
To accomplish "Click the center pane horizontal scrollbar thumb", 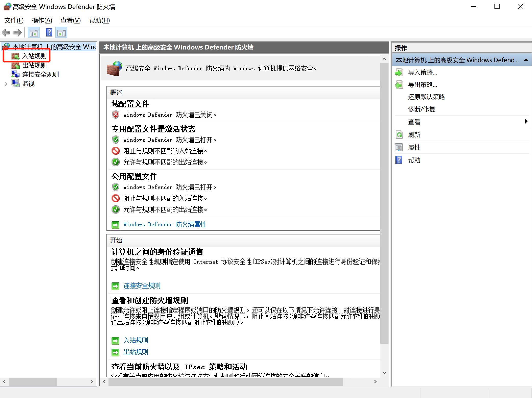I will click(226, 382).
